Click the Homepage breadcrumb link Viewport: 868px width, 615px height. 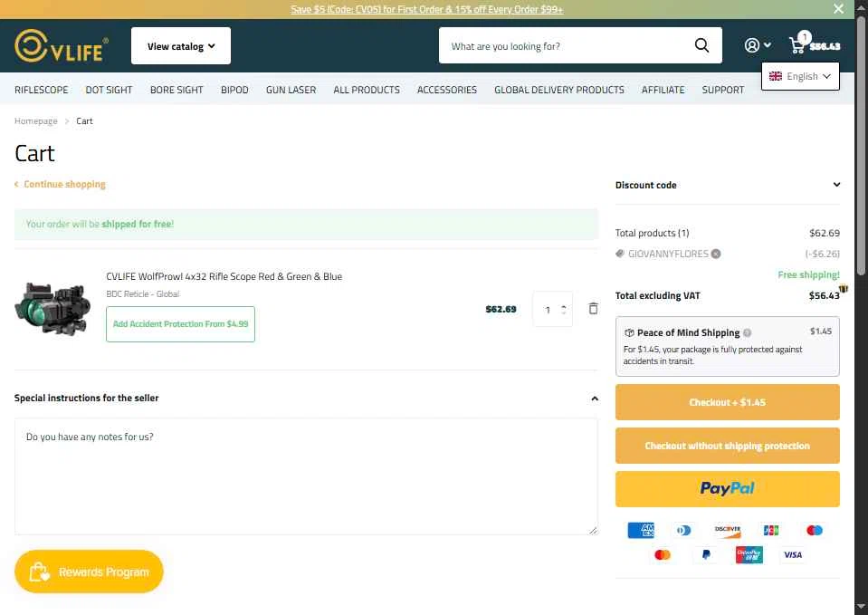pyautogui.click(x=36, y=120)
